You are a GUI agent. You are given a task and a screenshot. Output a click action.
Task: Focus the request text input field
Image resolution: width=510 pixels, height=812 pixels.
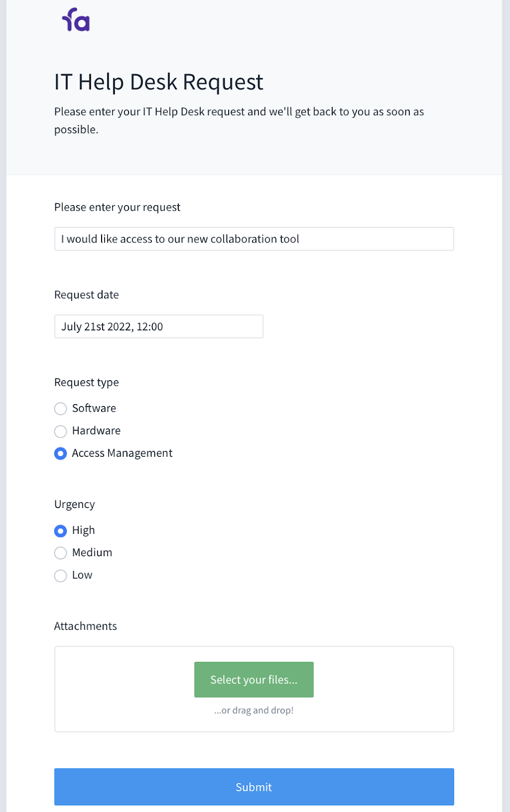(x=254, y=239)
